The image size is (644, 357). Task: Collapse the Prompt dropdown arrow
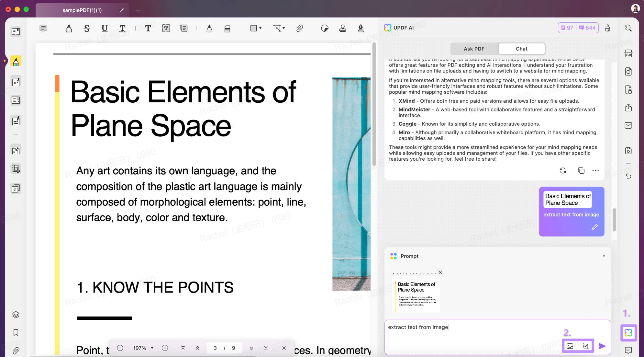point(604,256)
